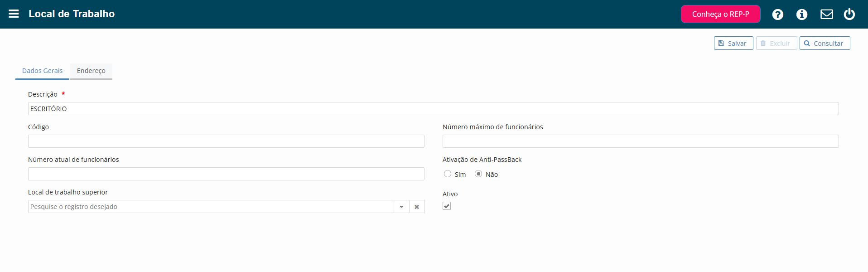Clear the Local de trabalho superior field
Viewport: 868px width, 272px height.
[x=417, y=207]
